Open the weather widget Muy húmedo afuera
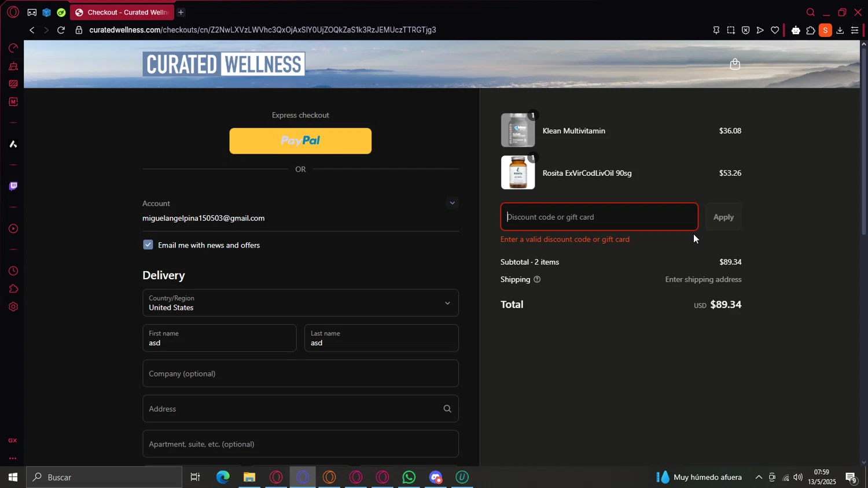Screen dimensions: 868x488 pos(699,477)
